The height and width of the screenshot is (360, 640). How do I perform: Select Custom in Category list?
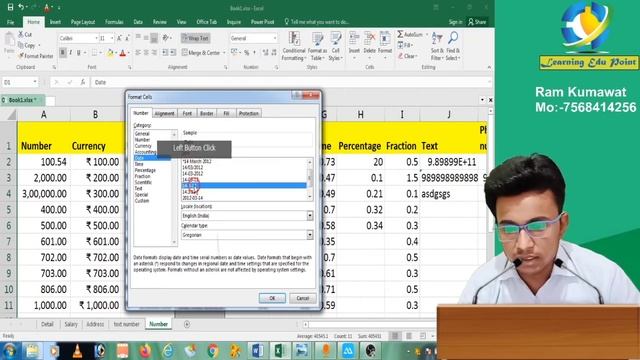click(142, 201)
